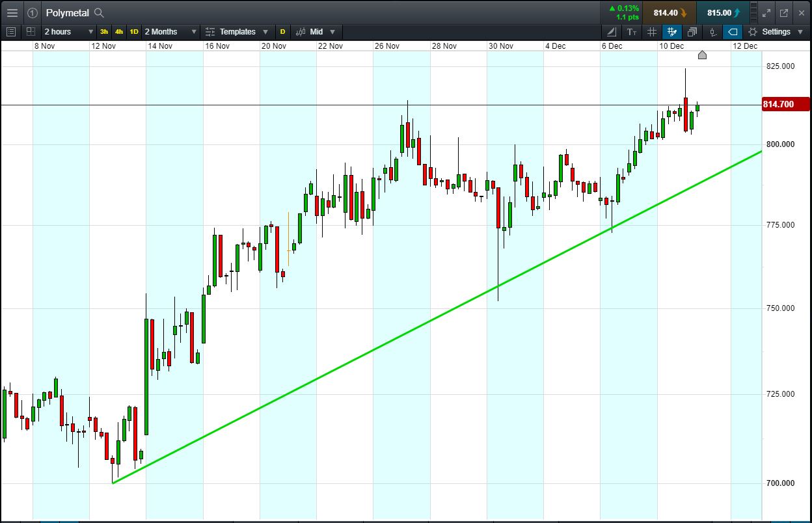
Task: Select the trendline drawing tool icon
Action: click(612, 31)
